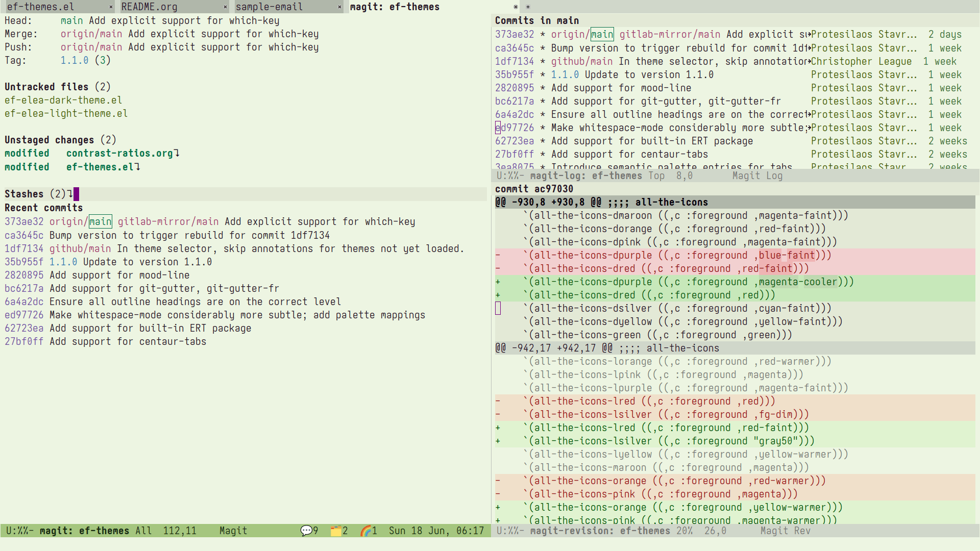Click main branch on the Head line
This screenshot has height=551, width=980.
tap(71, 20)
